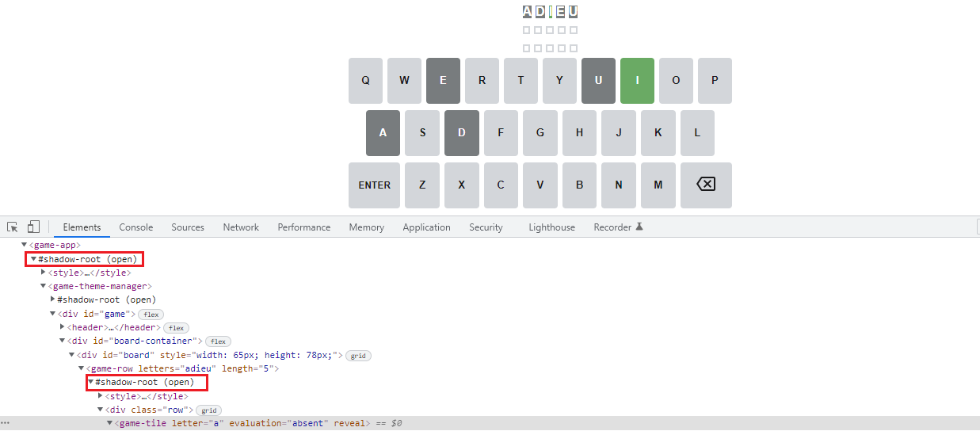Tap the O key

pyautogui.click(x=676, y=80)
